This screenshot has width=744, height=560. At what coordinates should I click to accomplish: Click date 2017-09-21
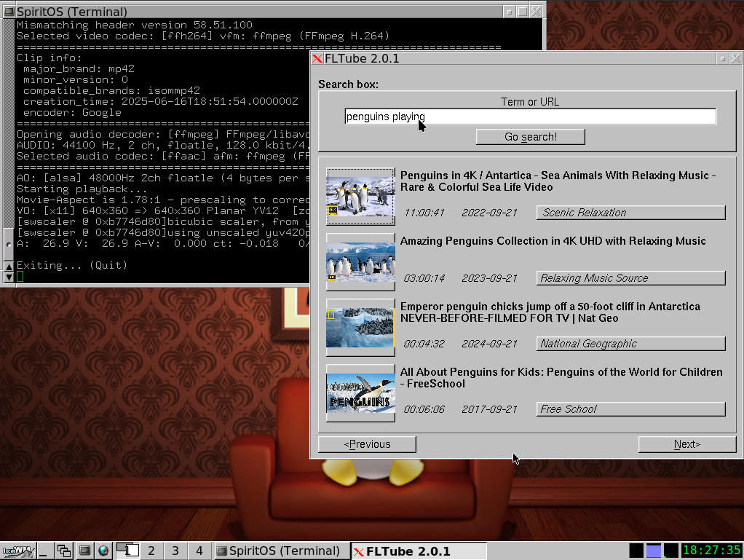(490, 409)
